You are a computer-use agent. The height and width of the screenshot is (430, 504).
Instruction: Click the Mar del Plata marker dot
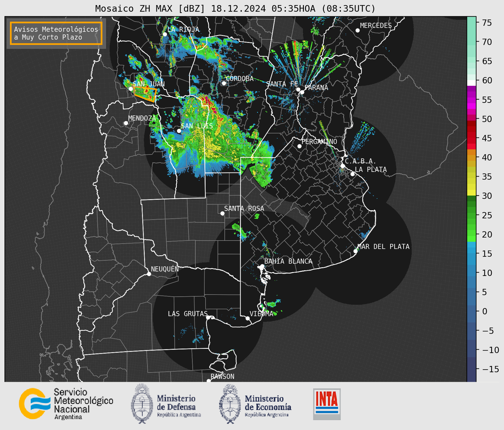point(356,251)
